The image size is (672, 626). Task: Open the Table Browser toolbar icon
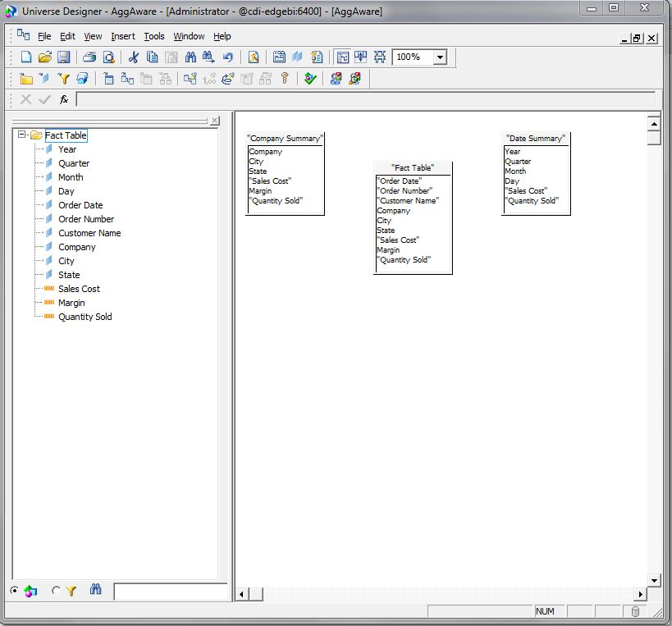click(x=279, y=57)
